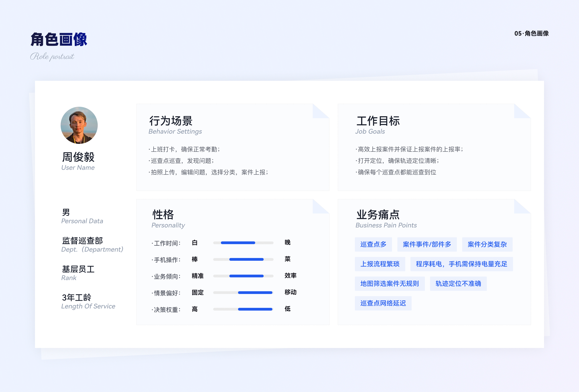
Task: Click the 工作目标 heading
Action: (378, 121)
